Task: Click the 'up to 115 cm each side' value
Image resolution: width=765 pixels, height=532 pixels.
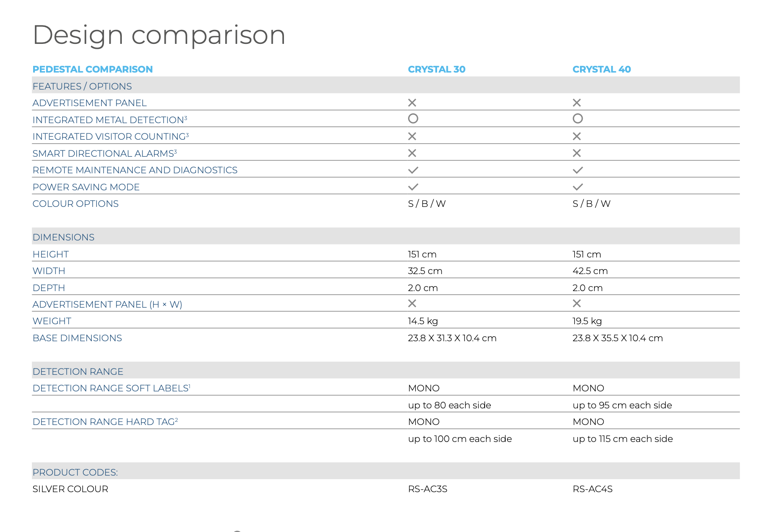Action: (x=623, y=439)
